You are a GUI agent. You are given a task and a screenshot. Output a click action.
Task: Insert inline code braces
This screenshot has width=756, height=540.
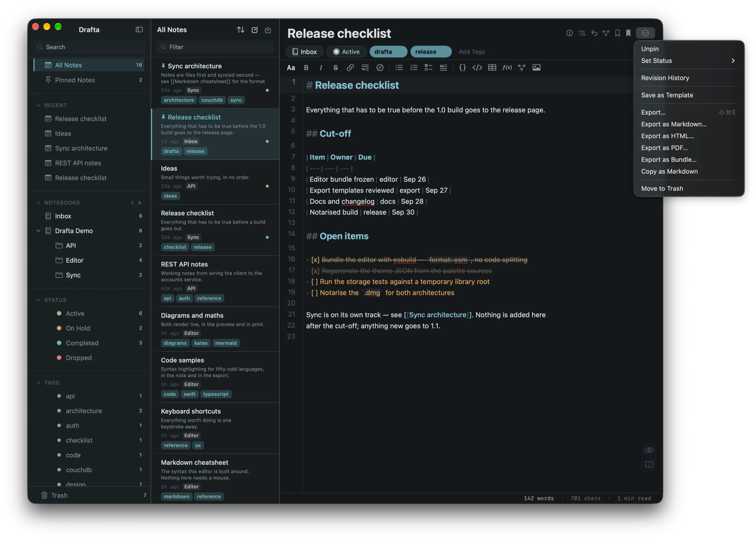pos(462,67)
